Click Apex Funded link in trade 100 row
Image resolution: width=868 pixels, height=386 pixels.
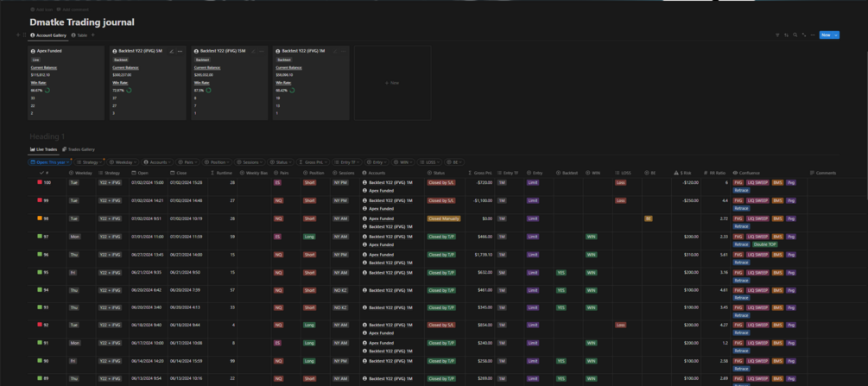[378, 191]
